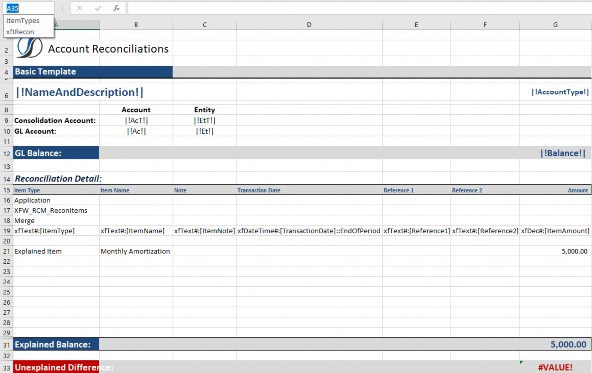592x373 pixels.
Task: Click the Reconciliation Detail: heading
Action: pos(58,179)
